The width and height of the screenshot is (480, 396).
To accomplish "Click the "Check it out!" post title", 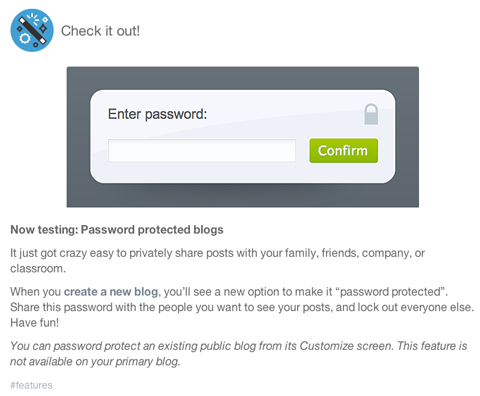I will pos(100,31).
